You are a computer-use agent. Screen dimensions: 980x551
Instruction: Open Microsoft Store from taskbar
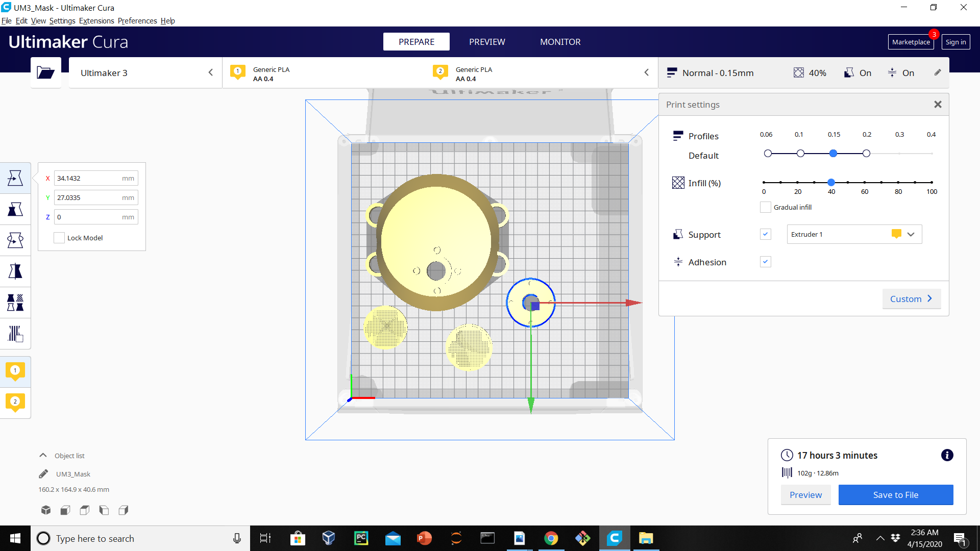[298, 538]
